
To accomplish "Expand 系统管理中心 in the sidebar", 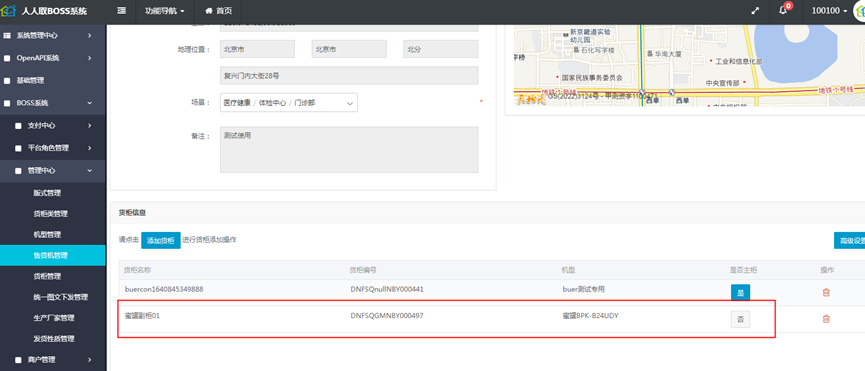I will 52,35.
